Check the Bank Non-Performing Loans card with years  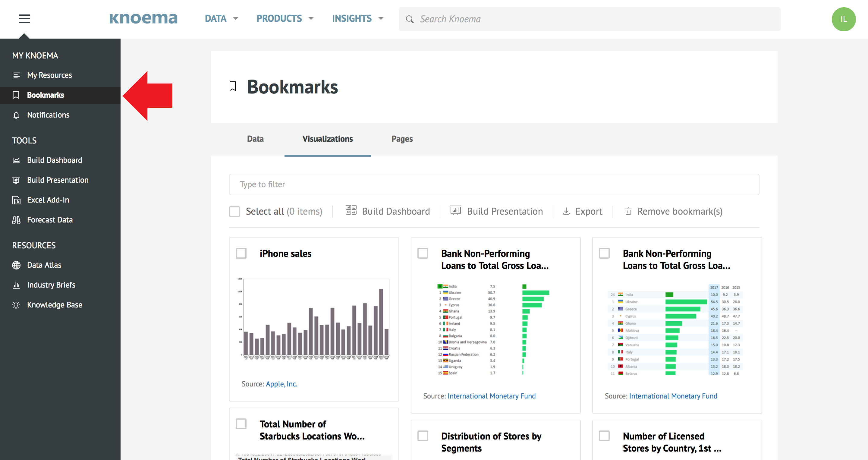tap(604, 254)
